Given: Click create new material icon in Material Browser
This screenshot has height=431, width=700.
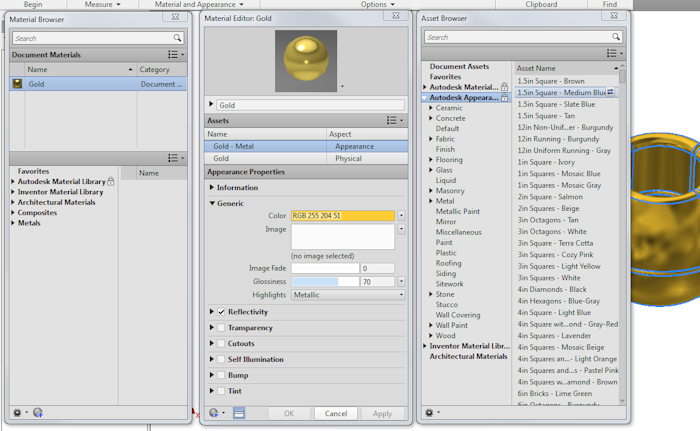Looking at the screenshot, I should click(38, 413).
